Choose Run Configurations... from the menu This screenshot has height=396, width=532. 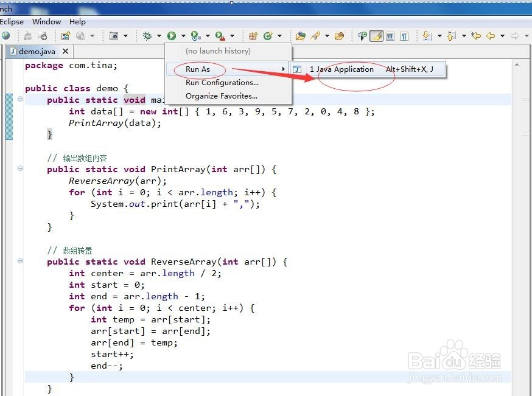[228, 83]
